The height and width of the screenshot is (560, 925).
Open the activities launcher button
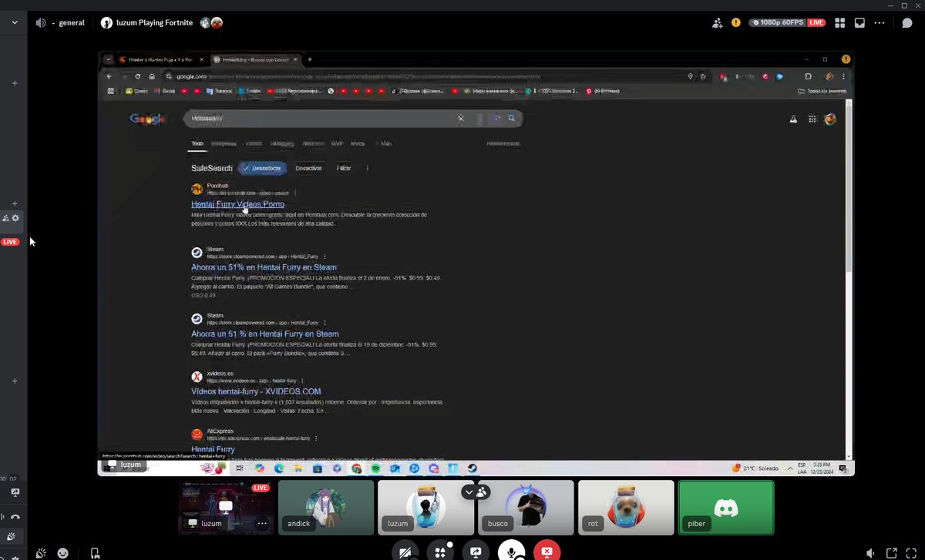(440, 552)
